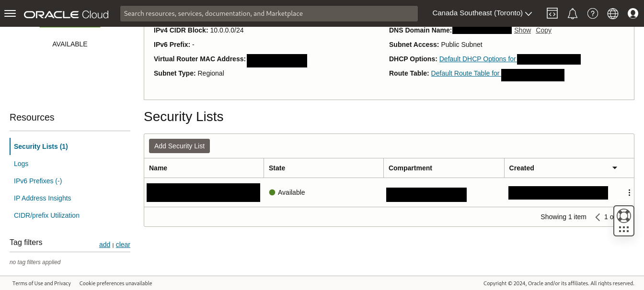Click the Add Security List button
This screenshot has height=290, width=644.
click(179, 146)
